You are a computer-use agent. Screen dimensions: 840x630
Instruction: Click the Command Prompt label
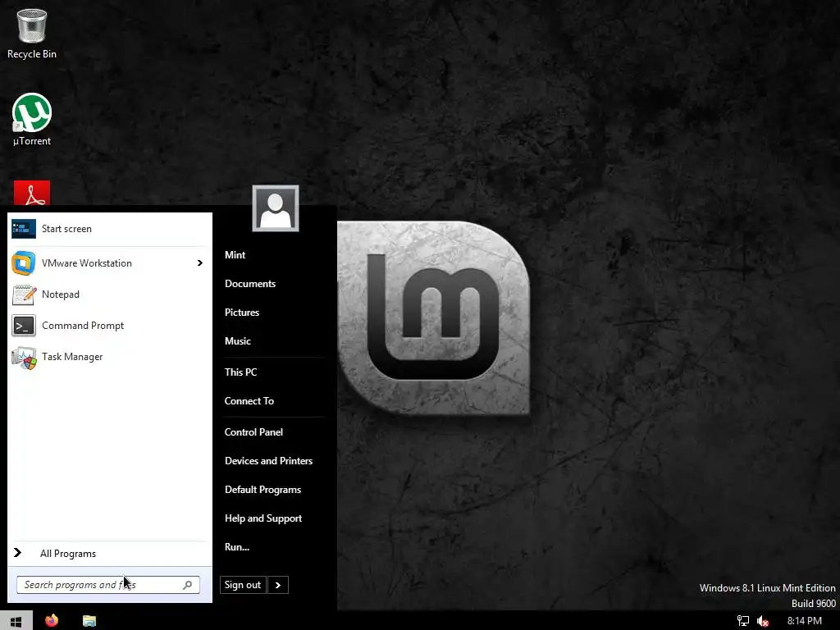[x=83, y=326]
